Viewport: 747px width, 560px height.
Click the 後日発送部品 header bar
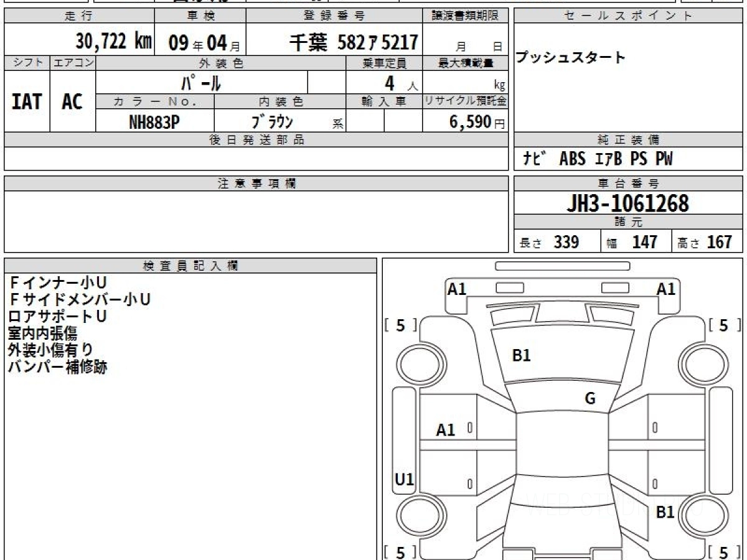tap(256, 140)
